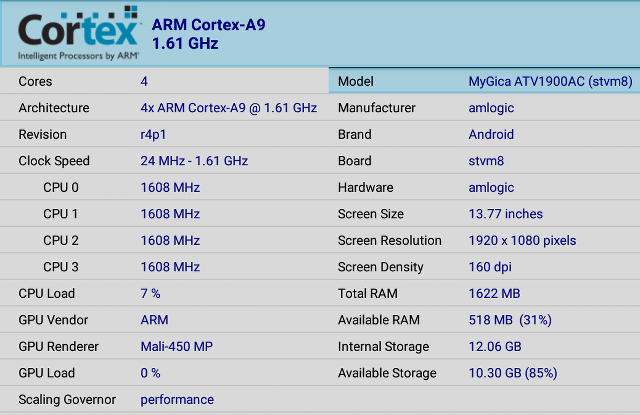
Task: Click the 'Manufacturer' label
Action: [x=377, y=108]
